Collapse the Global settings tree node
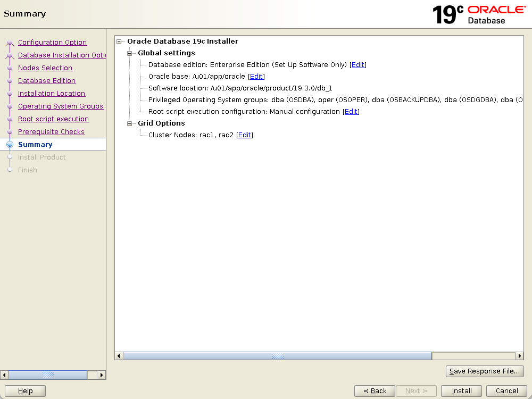The image size is (532, 399). 129,53
